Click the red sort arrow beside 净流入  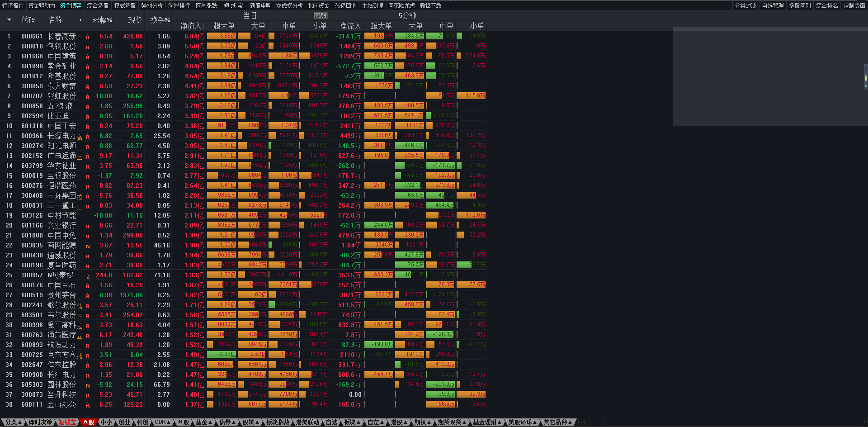click(x=204, y=26)
